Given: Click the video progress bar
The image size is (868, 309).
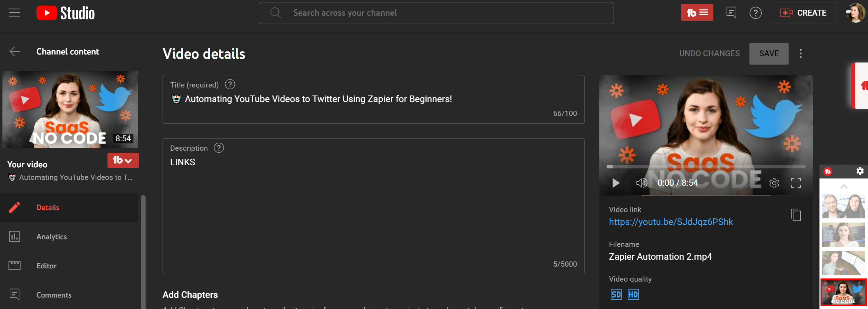Looking at the screenshot, I should point(706,167).
